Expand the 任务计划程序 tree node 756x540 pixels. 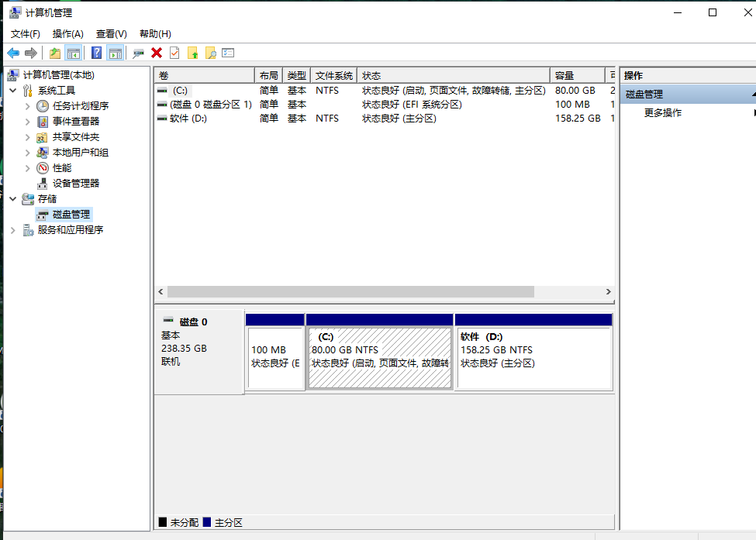point(28,106)
